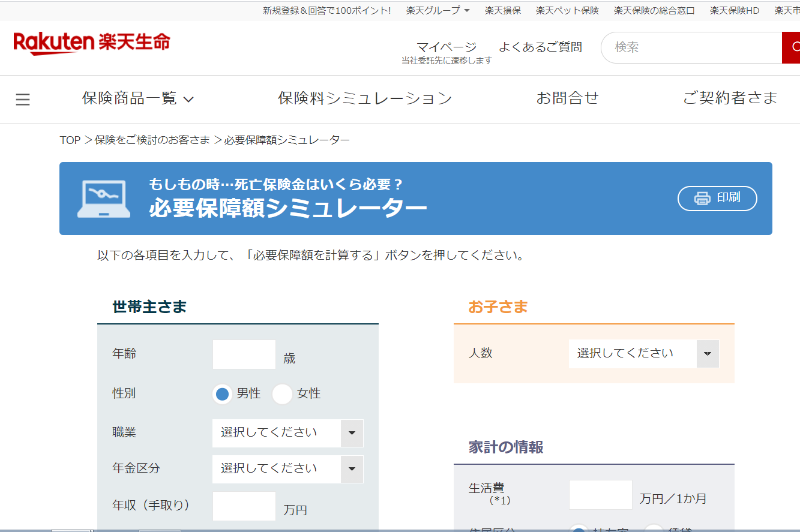Open the 職業 dropdown
The width and height of the screenshot is (800, 532).
pyautogui.click(x=287, y=433)
